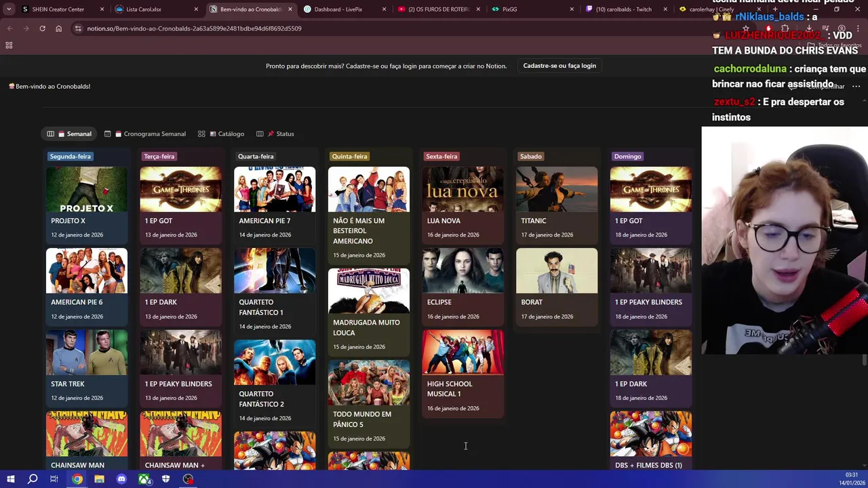Switch to the Dashboard - LivePix tab
Screen dimensions: 868x488
tap(344, 9)
